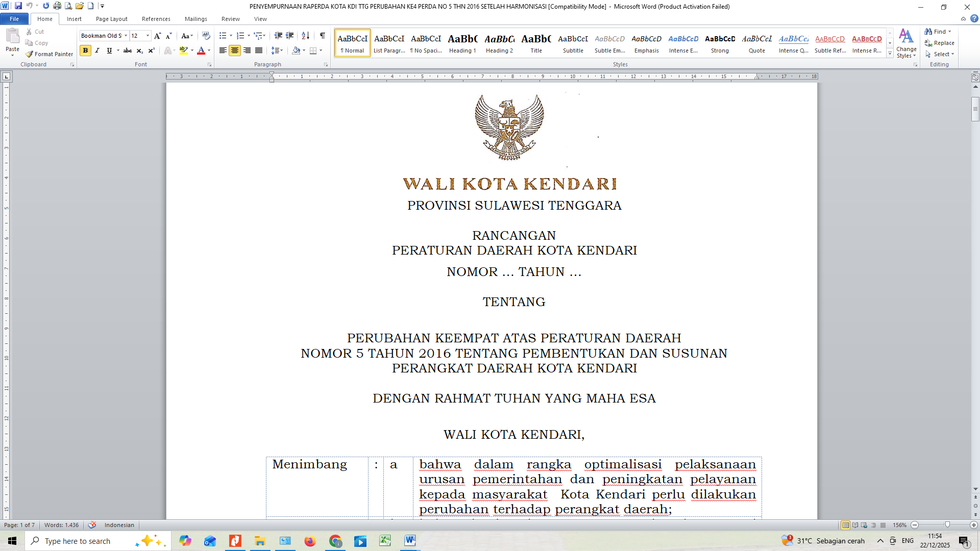The height and width of the screenshot is (551, 980).
Task: Click the Show/Hide paragraph marks icon
Action: (323, 36)
